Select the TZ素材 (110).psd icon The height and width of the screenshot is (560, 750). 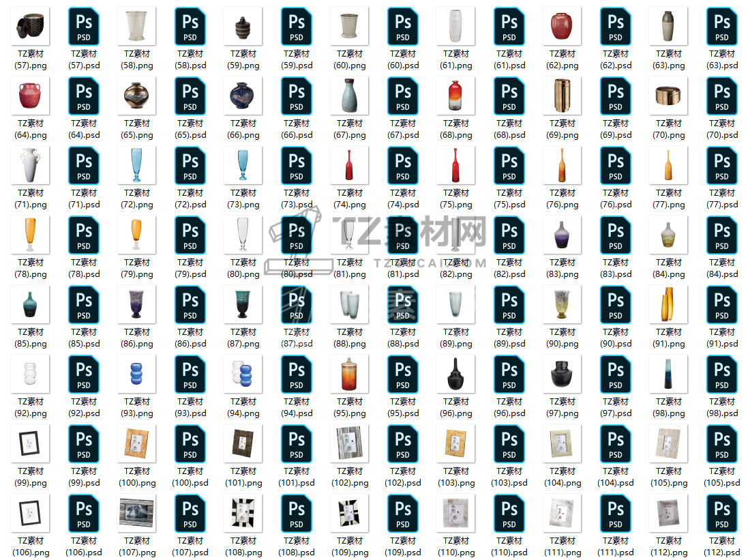[509, 513]
